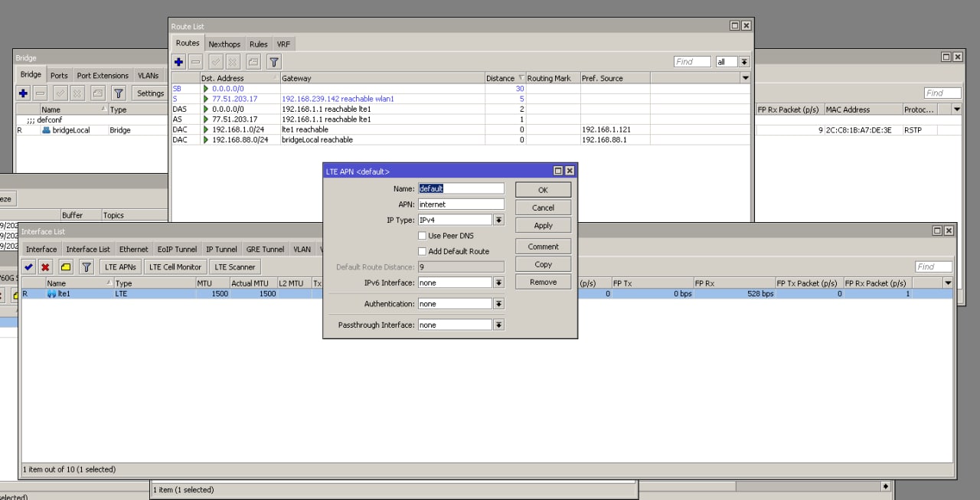Open Ethernet tab in Interface List

134,249
